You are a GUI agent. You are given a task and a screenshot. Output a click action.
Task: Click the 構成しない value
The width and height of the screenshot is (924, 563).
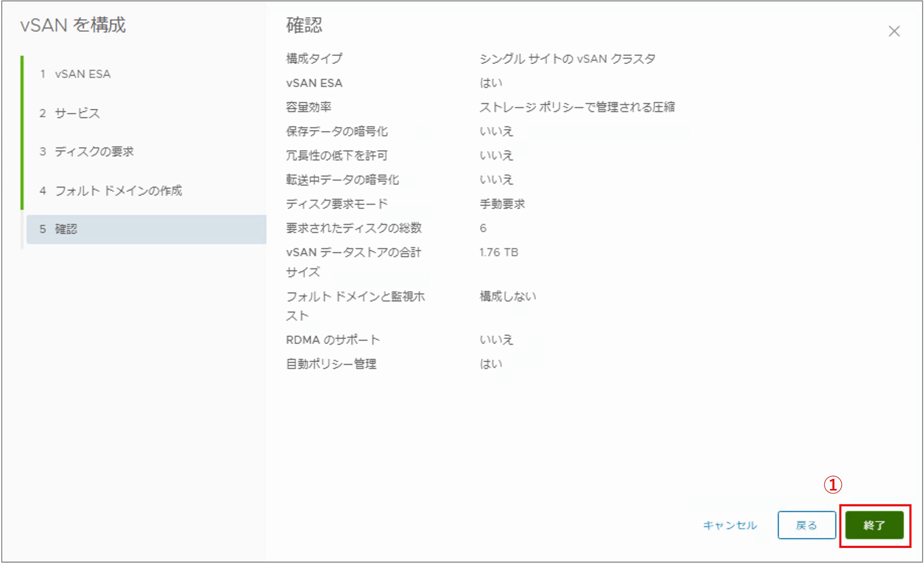point(508,296)
